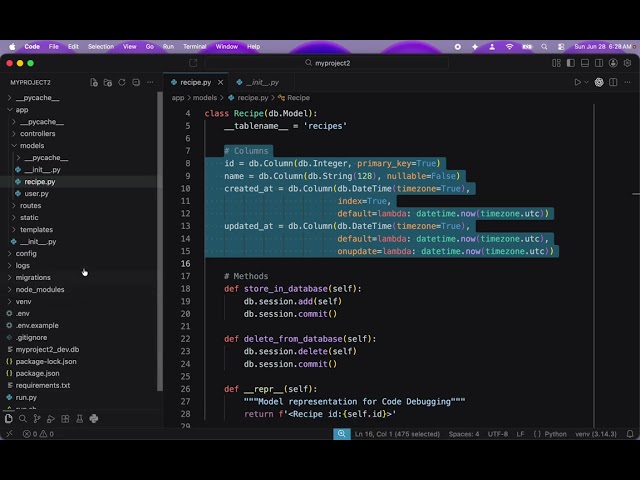The width and height of the screenshot is (640, 480).
Task: Select the venv (3.14.3) interpreter entry
Action: click(596, 433)
